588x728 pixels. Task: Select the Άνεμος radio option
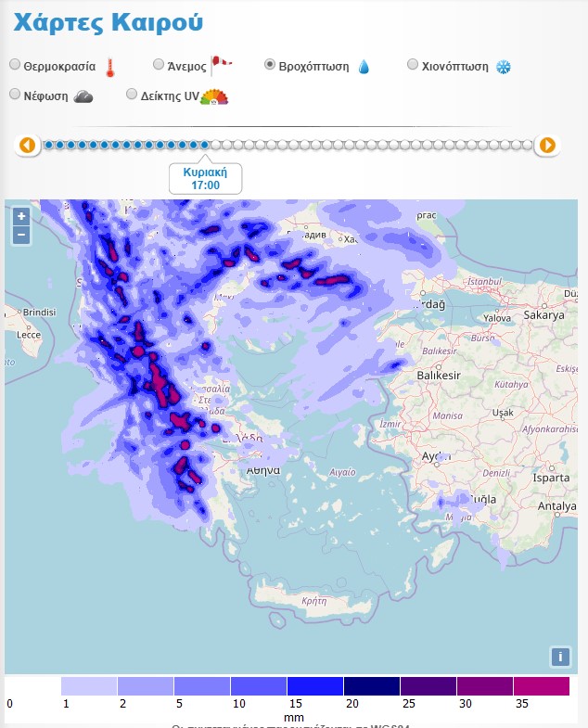tap(159, 65)
